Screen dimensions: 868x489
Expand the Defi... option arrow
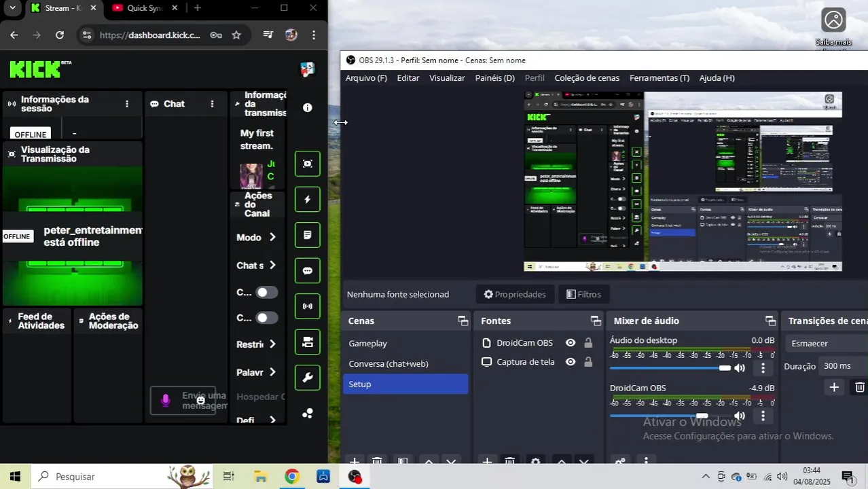272,420
